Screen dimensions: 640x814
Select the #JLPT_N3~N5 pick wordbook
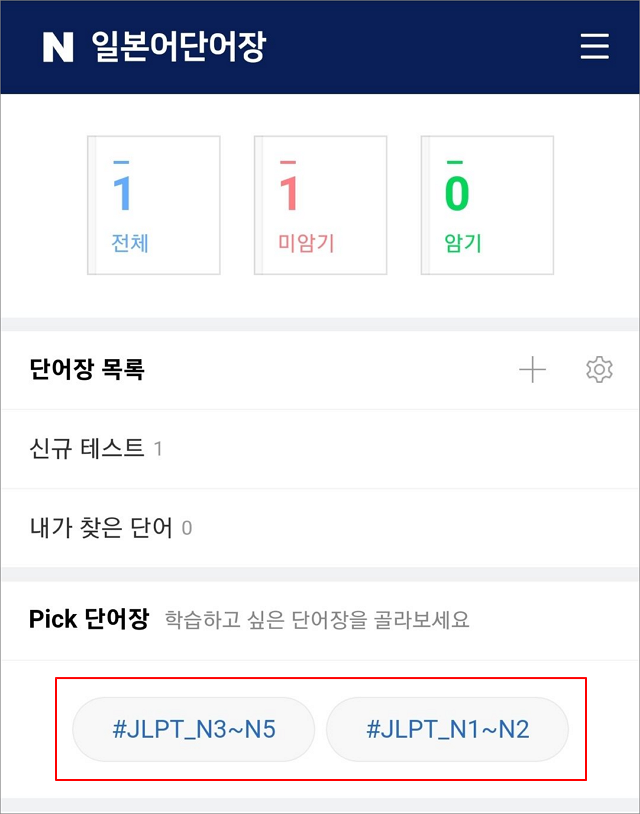click(x=194, y=729)
